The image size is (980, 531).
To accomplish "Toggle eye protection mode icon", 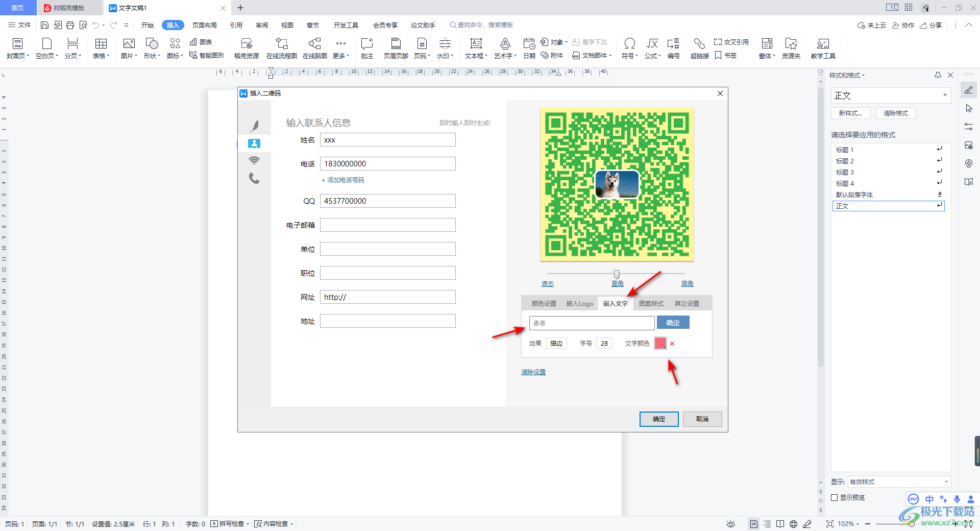I will [731, 524].
